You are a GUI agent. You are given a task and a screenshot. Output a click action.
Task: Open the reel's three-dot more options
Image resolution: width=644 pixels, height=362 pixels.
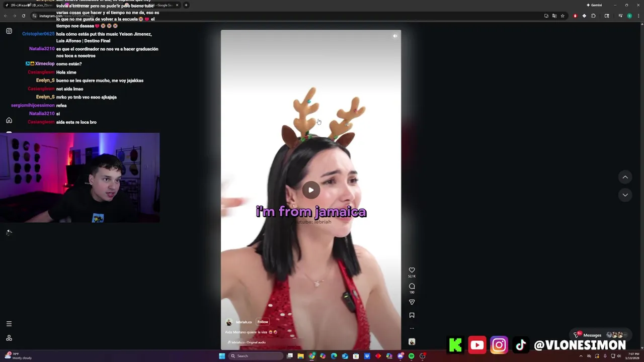[x=412, y=328]
